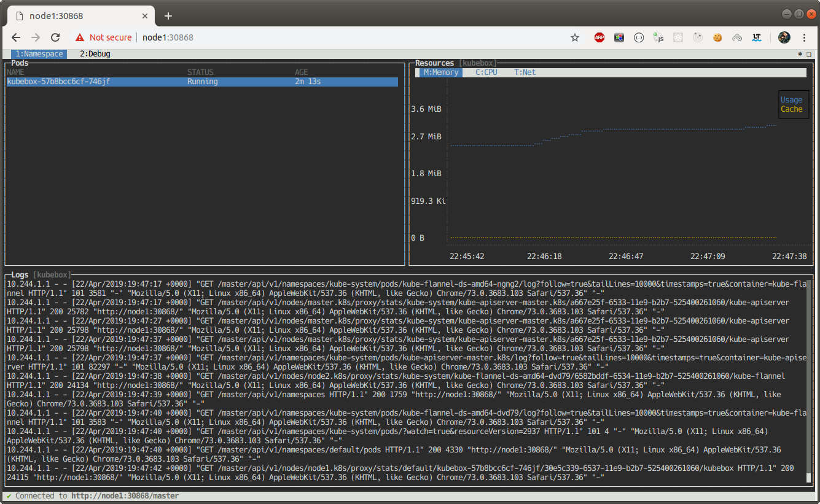
Task: Click the curly-braces JSON extension icon
Action: point(639,37)
